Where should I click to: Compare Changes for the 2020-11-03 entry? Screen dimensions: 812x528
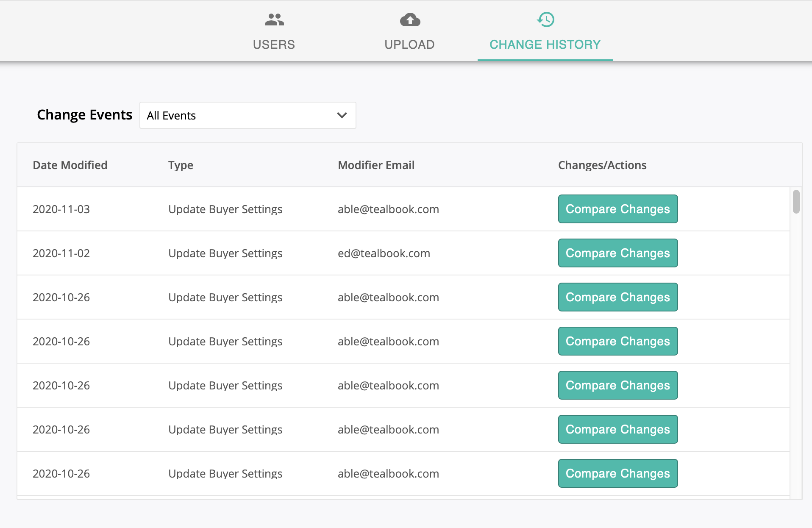click(617, 209)
